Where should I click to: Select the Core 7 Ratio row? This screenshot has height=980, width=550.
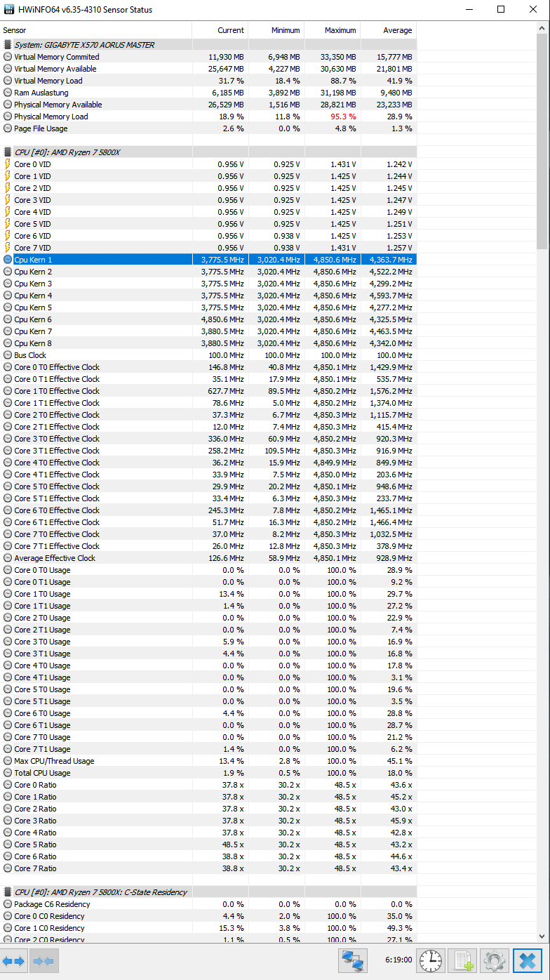pos(208,868)
